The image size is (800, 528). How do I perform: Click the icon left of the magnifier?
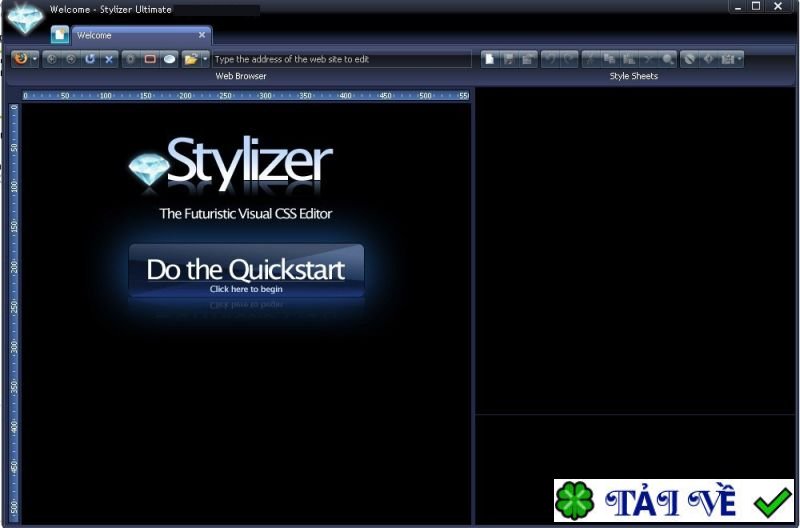pos(648,59)
